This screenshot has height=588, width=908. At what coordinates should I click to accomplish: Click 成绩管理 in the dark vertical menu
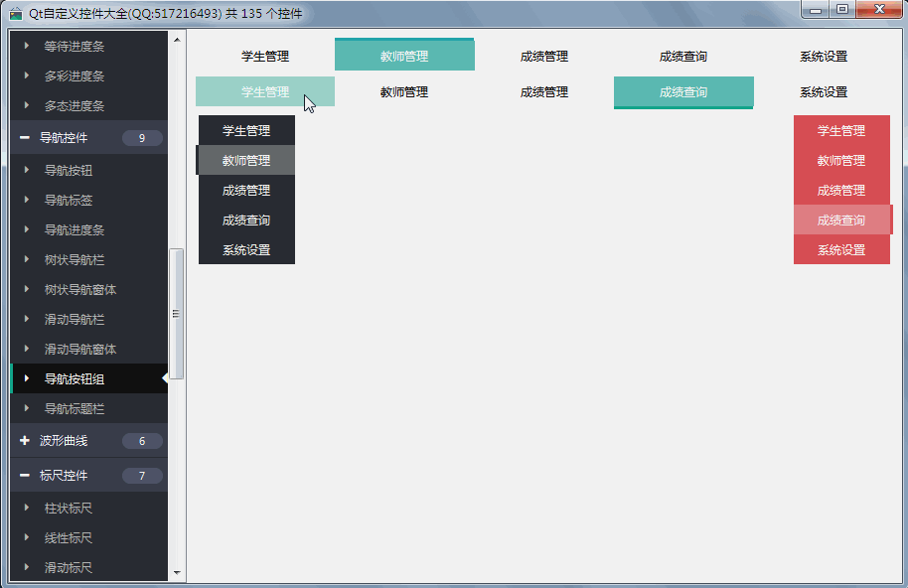tap(246, 190)
